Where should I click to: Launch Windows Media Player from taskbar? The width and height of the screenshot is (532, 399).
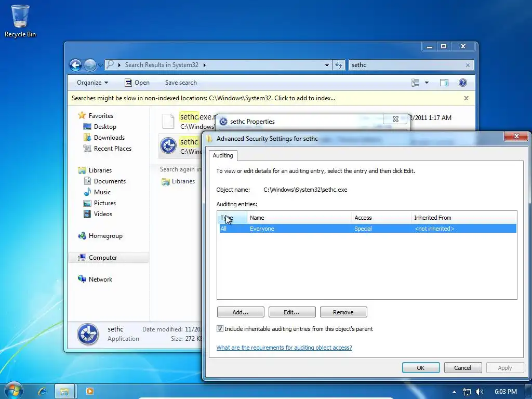pyautogui.click(x=89, y=391)
